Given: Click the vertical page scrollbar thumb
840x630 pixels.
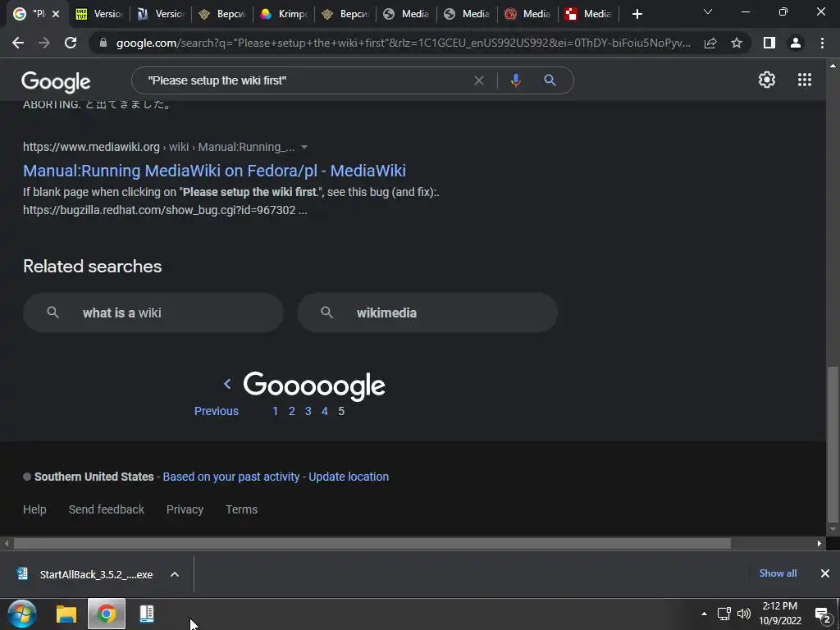Looking at the screenshot, I should click(x=833, y=444).
